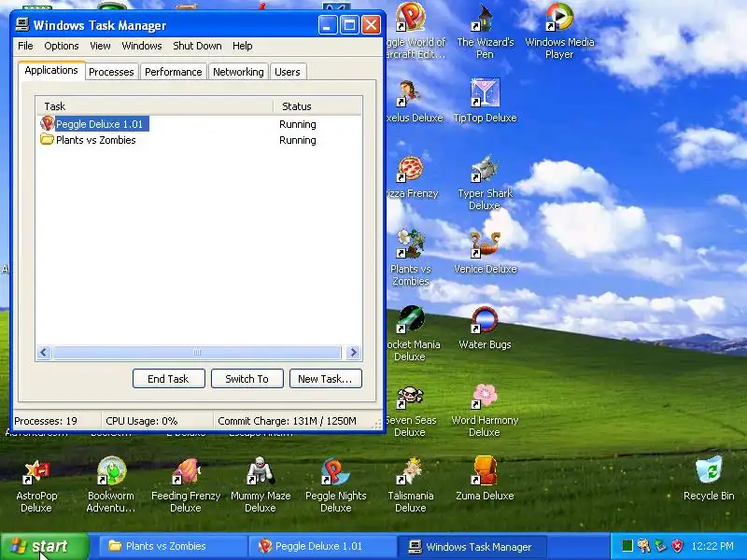747x560 pixels.
Task: Open The Wizard's Pen desktop shortcut
Action: (x=485, y=32)
